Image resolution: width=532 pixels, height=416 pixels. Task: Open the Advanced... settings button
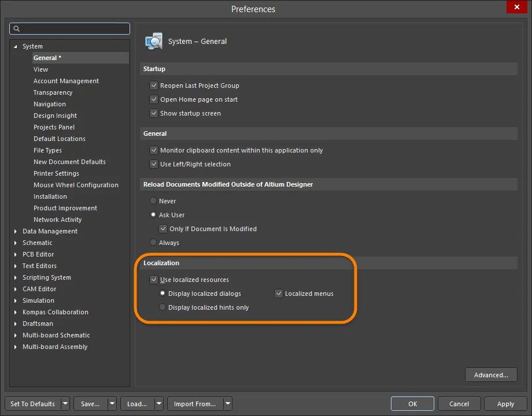[491, 374]
